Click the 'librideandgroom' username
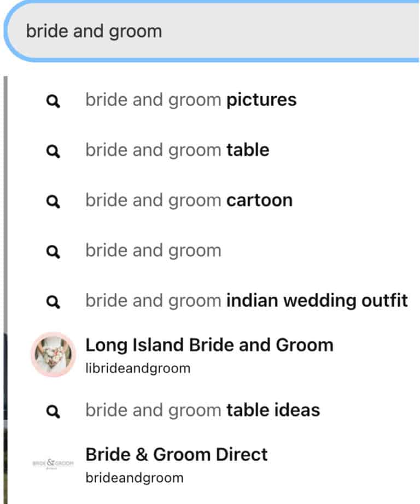The height and width of the screenshot is (504, 420). (138, 368)
